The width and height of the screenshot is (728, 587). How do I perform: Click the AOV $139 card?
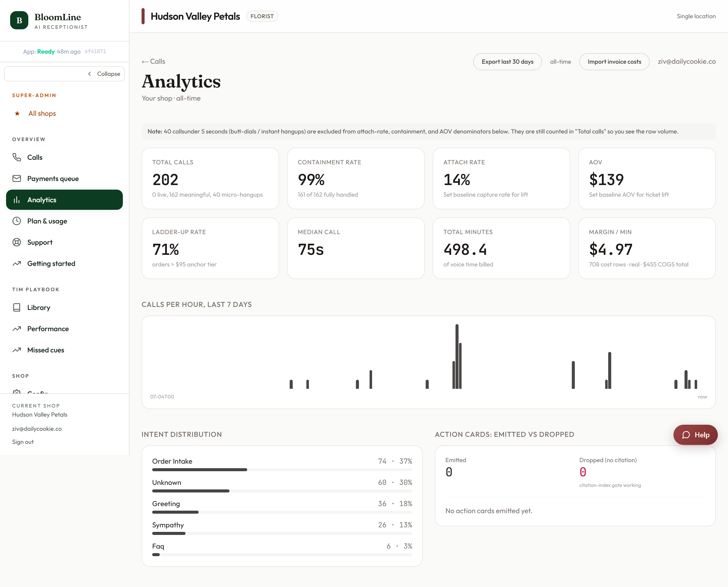pyautogui.click(x=647, y=178)
